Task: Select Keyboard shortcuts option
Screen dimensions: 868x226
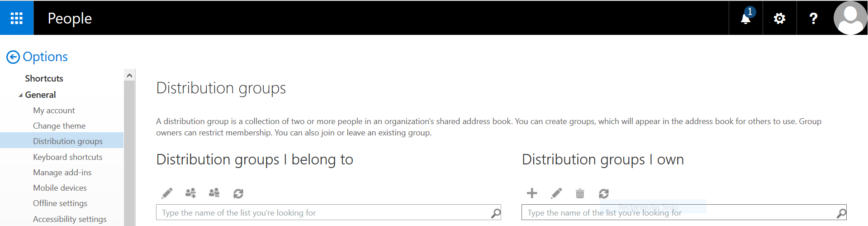Action: (x=67, y=157)
